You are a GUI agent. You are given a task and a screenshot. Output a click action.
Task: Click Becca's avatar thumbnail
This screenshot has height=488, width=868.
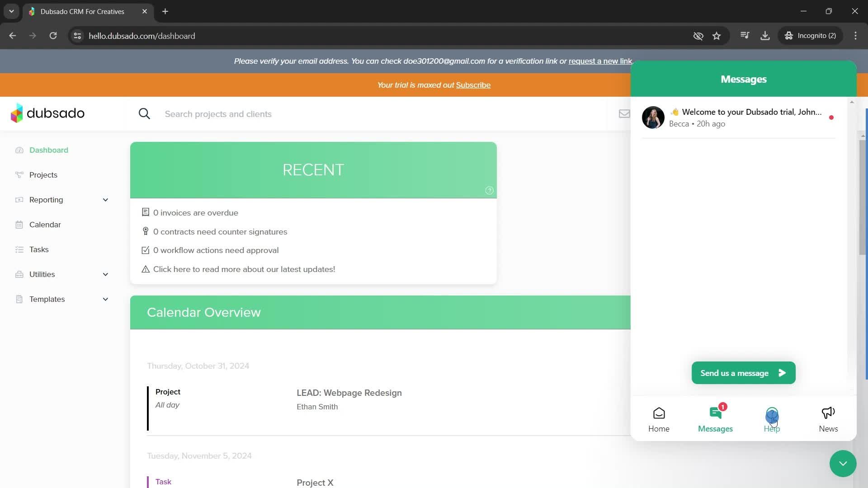(653, 117)
